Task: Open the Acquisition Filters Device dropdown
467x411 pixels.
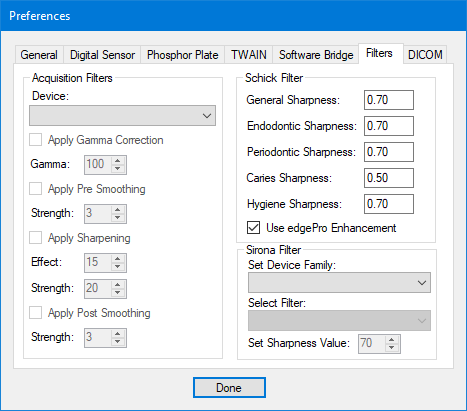Action: point(122,116)
